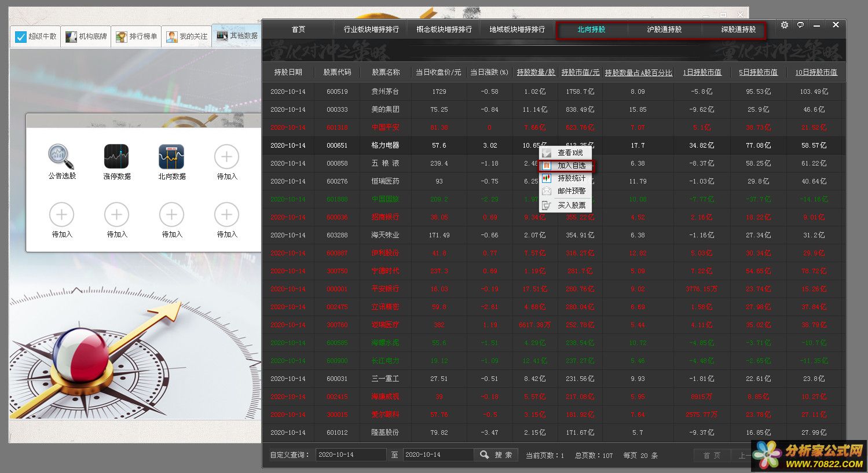
Task: Click the 查看K线 icon in context menu
Action: 547,153
